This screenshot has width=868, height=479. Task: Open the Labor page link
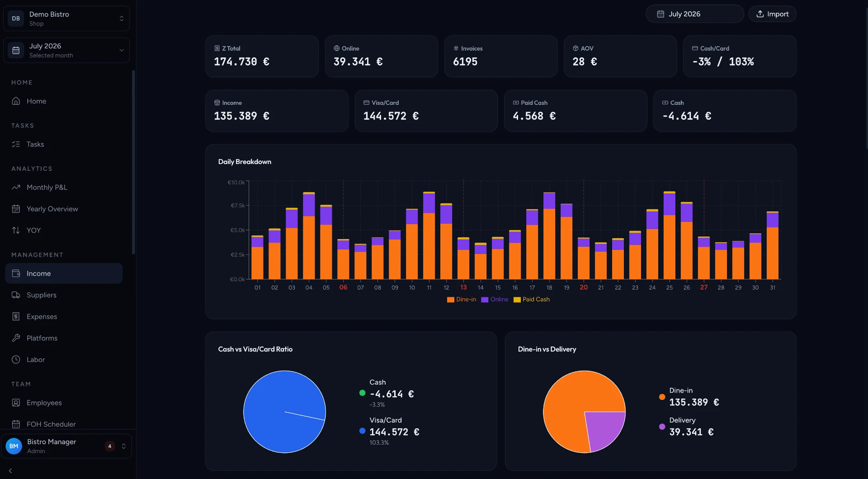(x=64, y=360)
